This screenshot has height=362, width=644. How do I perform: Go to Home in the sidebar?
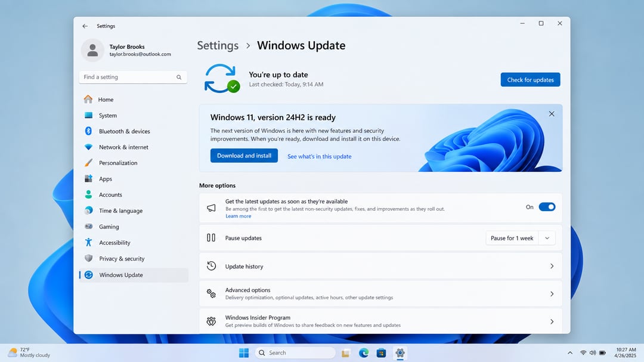pos(134,100)
